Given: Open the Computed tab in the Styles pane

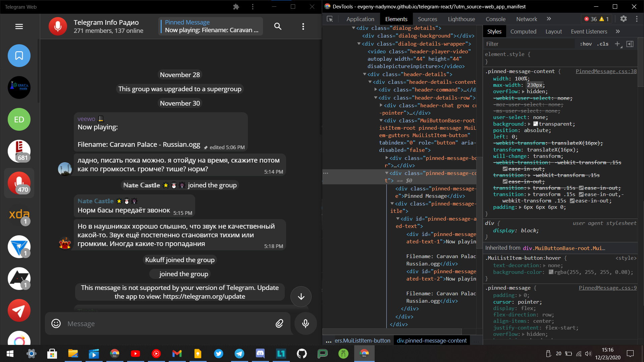Looking at the screenshot, I should 523,31.
